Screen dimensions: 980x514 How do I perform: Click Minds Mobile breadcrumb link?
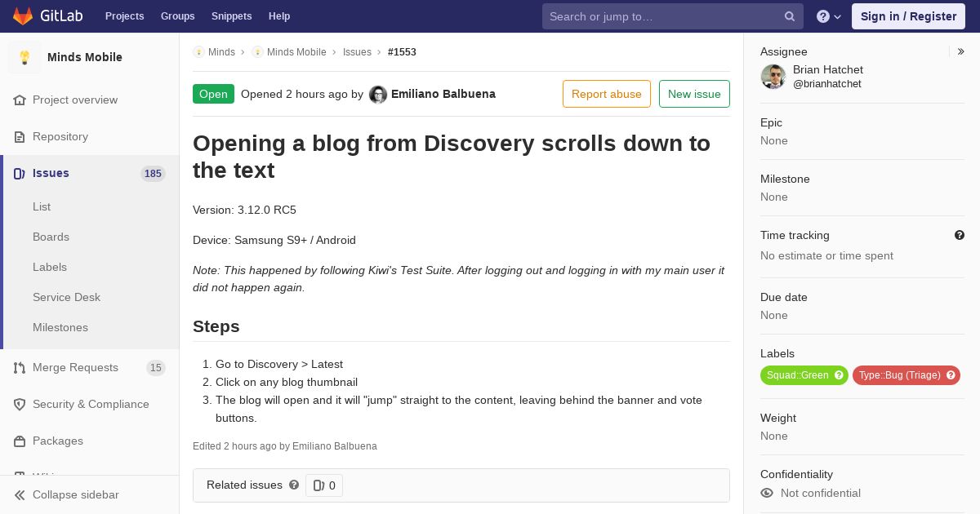pos(296,51)
